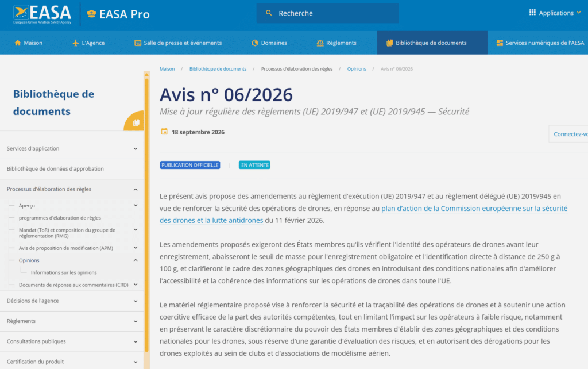The height and width of the screenshot is (369, 588).
Task: Click the Bibliothèque de documents book icon
Action: [x=390, y=43]
